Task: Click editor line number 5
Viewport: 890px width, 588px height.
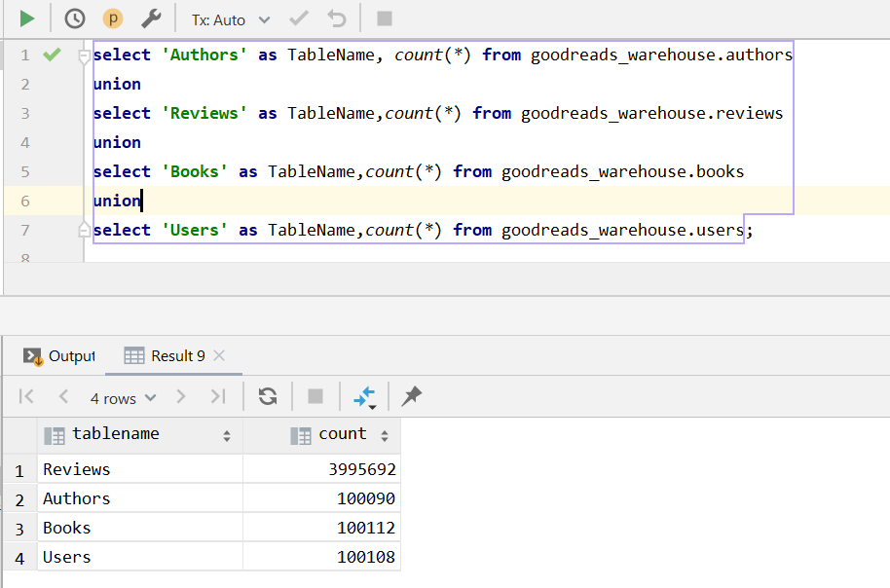Action: coord(25,172)
